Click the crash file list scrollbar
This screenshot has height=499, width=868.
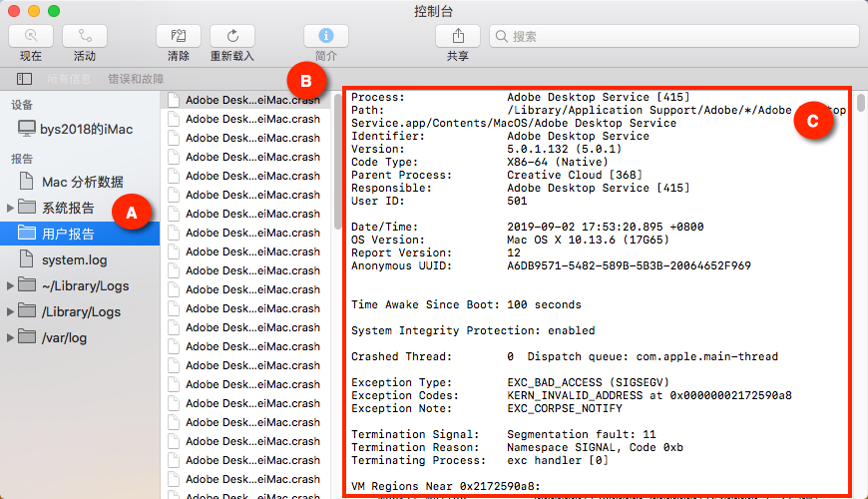(337, 161)
